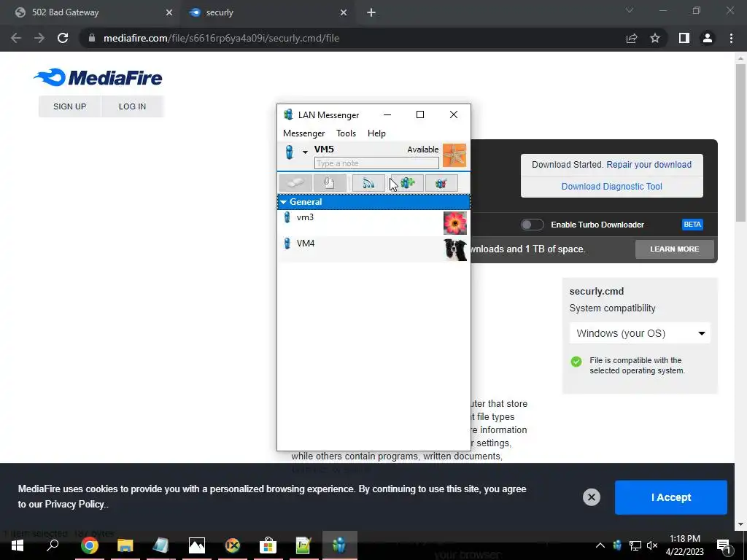Click the SIGN UP button
Viewport: 747px width, 560px height.
coord(69,106)
